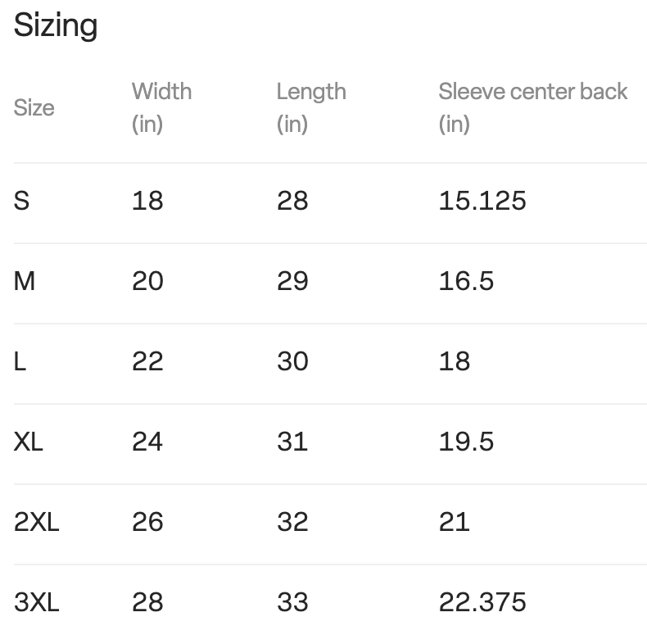647x644 pixels.
Task: Click the length value 32 for 2XL
Action: (x=292, y=522)
